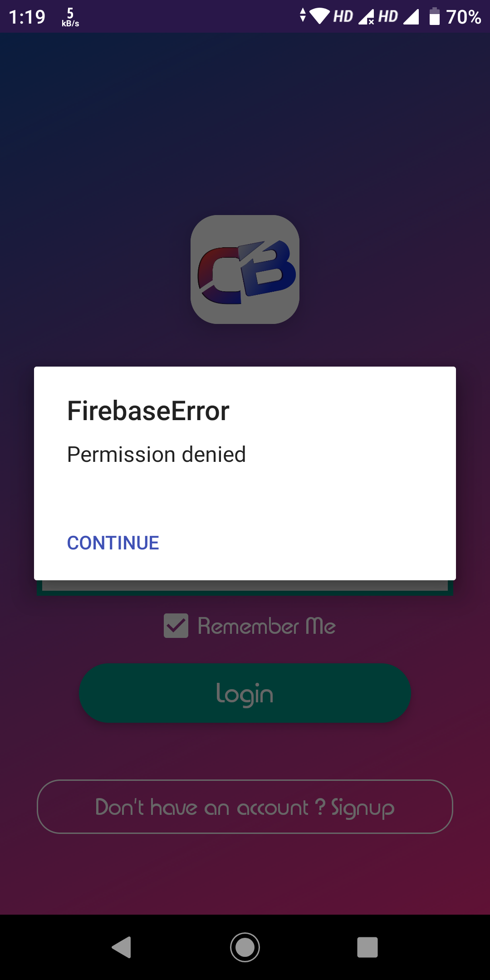Tap the Permission denied message text

click(x=157, y=454)
